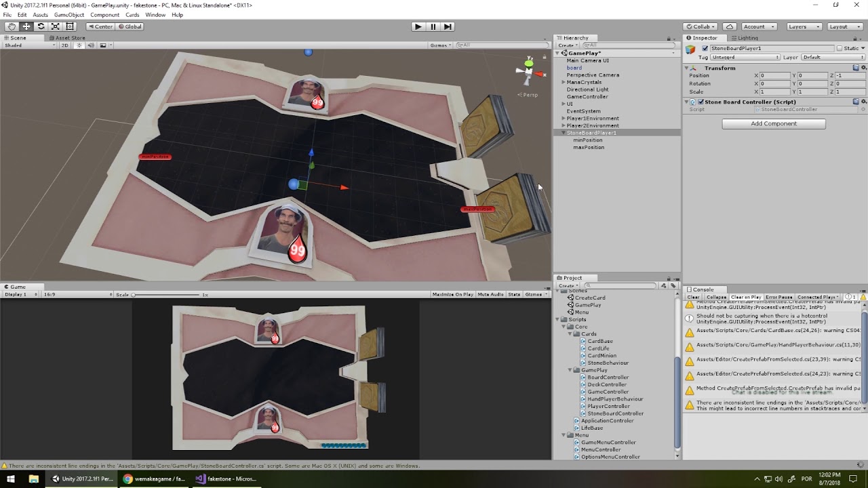
Task: Open the Windows Start menu
Action: [x=9, y=479]
